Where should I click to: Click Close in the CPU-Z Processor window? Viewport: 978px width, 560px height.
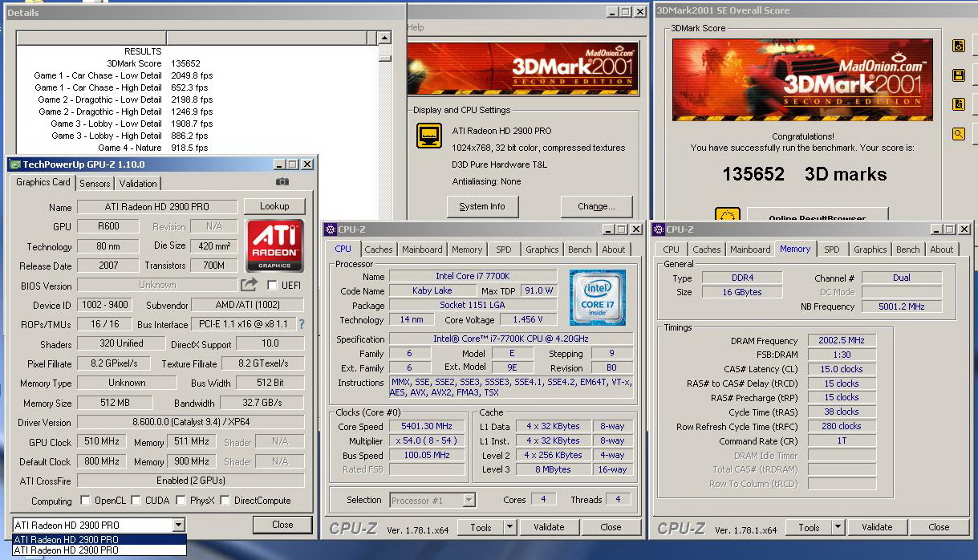[x=611, y=527]
